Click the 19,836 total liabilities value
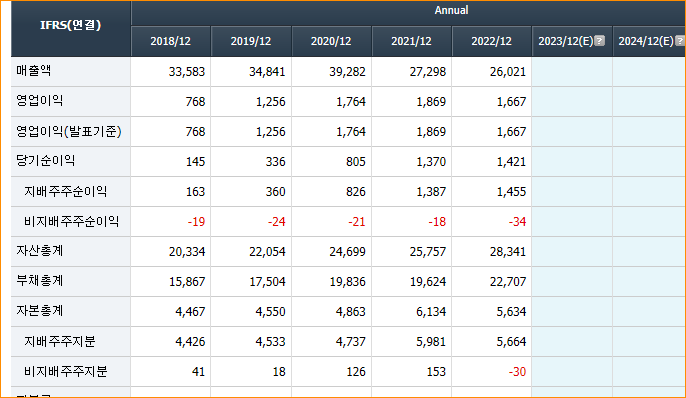 (347, 282)
